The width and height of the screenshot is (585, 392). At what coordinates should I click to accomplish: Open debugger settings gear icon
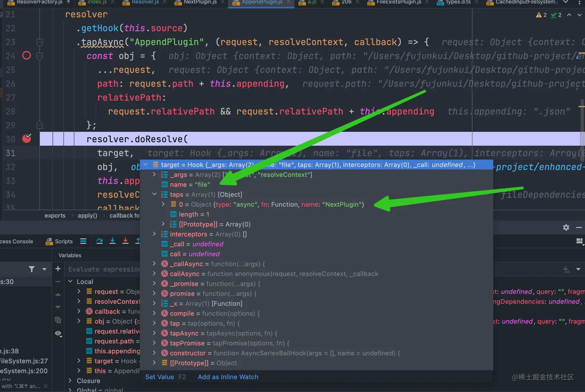566,227
